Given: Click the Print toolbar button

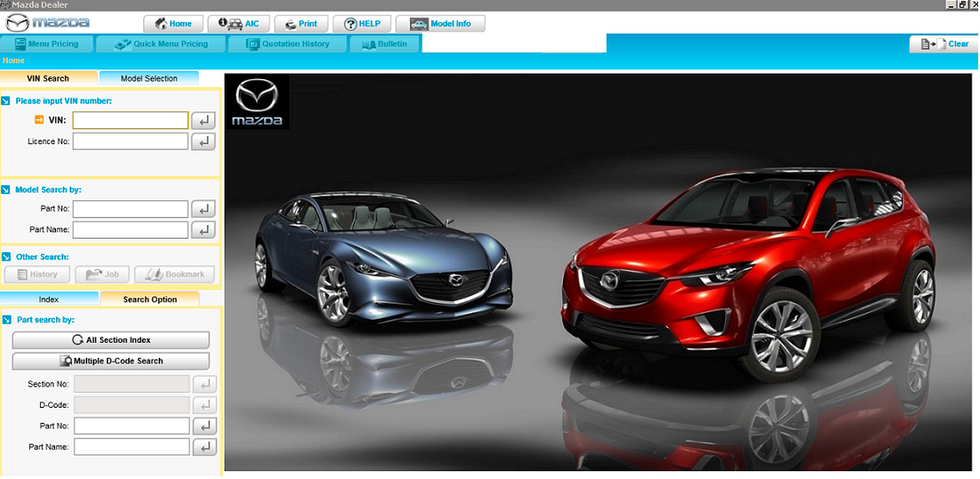Looking at the screenshot, I should coord(300,24).
